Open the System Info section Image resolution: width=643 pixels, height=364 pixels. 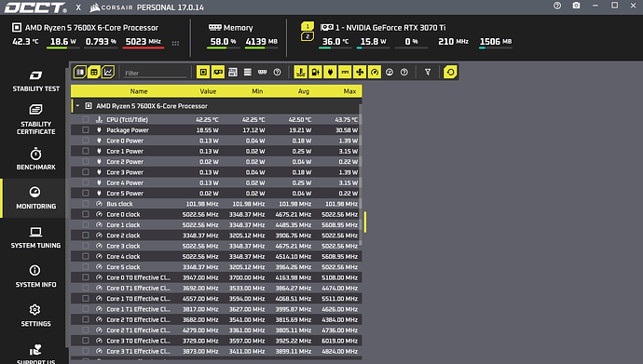pos(35,276)
